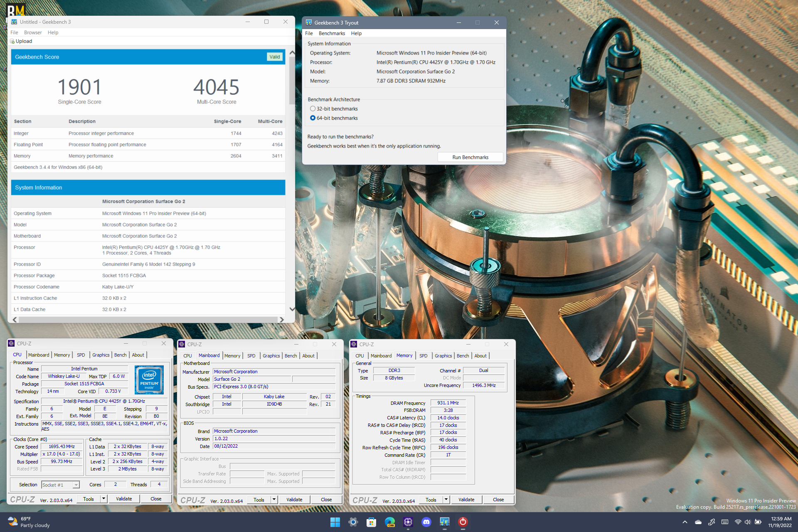Open the pen menu tray icon
Image resolution: width=798 pixels, height=532 pixels.
712,522
